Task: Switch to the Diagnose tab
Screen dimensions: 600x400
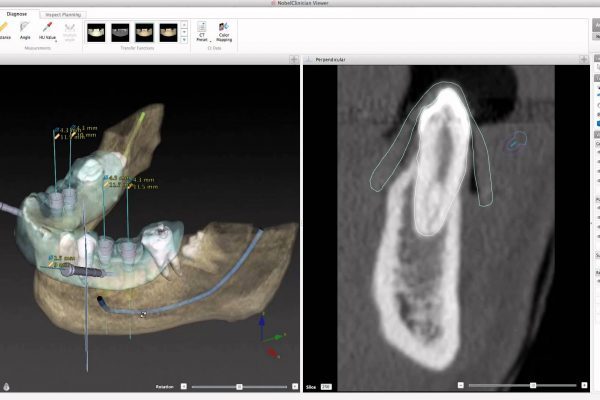Action: pos(17,14)
